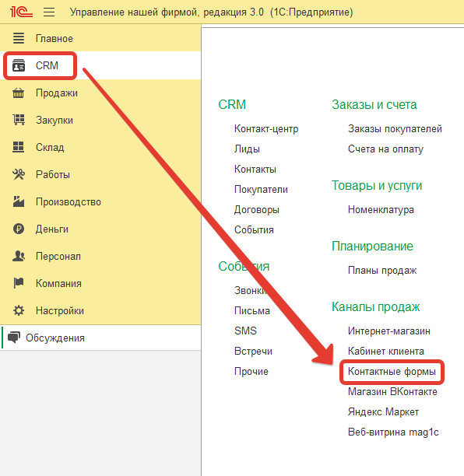Viewport: 464px width, 476px height.
Task: Click the Главное section icon
Action: coord(19,38)
